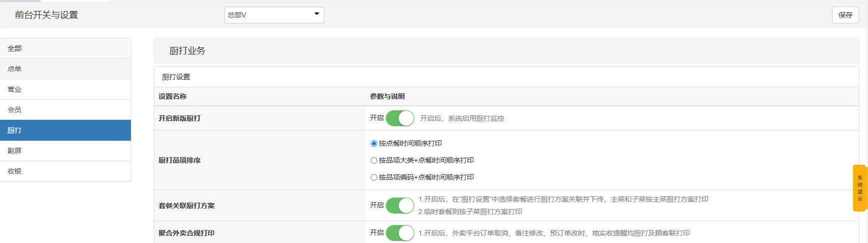Open the 收银 settings category
868x243 pixels.
pyautogui.click(x=65, y=171)
